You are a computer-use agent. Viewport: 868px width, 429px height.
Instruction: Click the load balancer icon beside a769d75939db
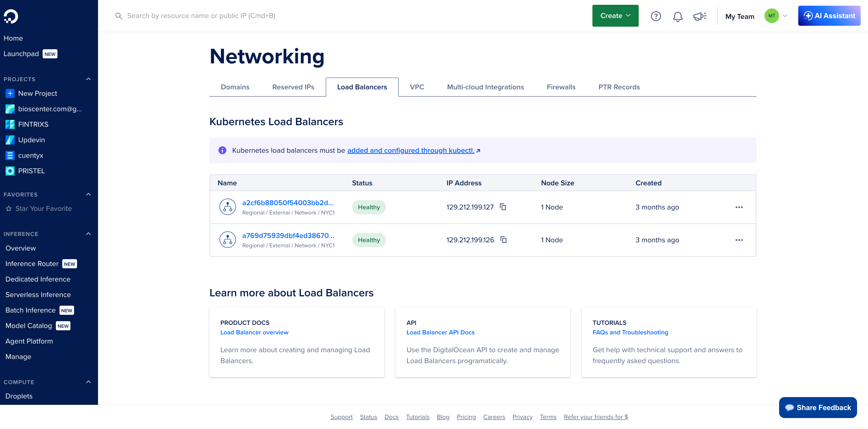coord(227,240)
